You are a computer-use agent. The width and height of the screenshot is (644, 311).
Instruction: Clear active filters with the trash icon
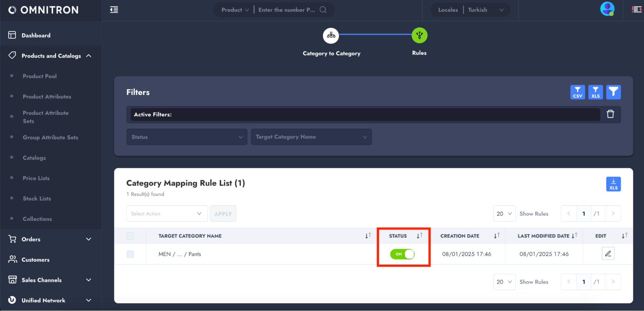pyautogui.click(x=610, y=114)
